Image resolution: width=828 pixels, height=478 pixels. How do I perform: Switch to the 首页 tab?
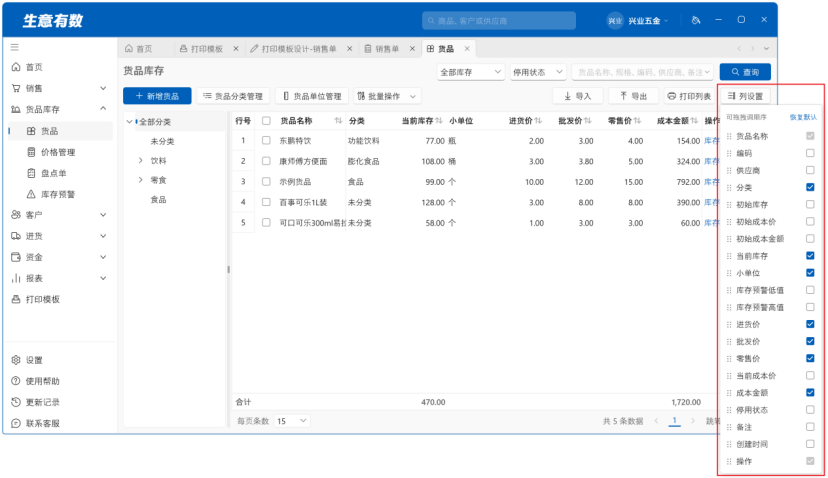(x=139, y=49)
